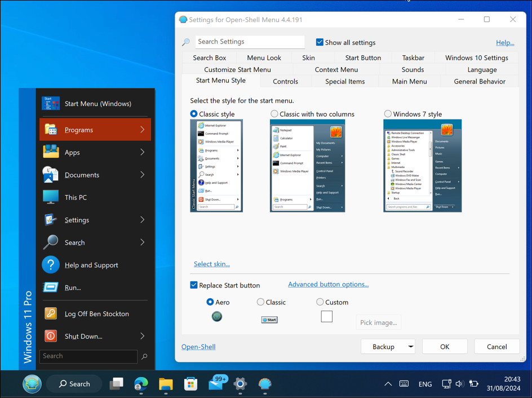Click the Log Off key icon
Screen dimensions: 532x398
51,313
